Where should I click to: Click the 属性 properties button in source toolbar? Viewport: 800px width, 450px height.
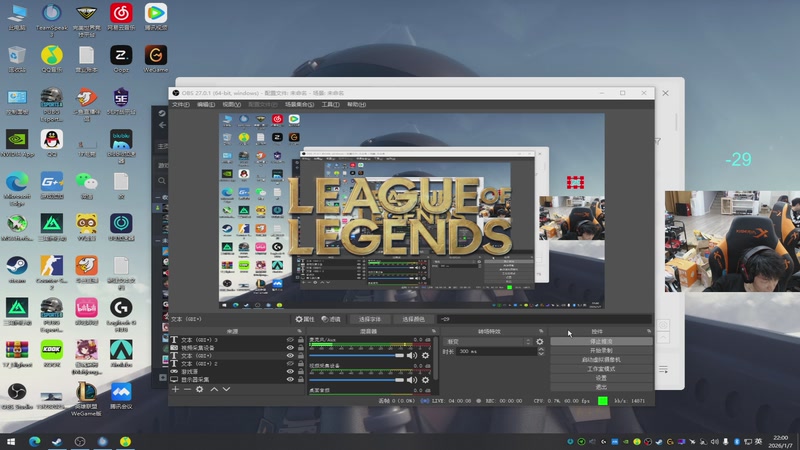click(305, 319)
